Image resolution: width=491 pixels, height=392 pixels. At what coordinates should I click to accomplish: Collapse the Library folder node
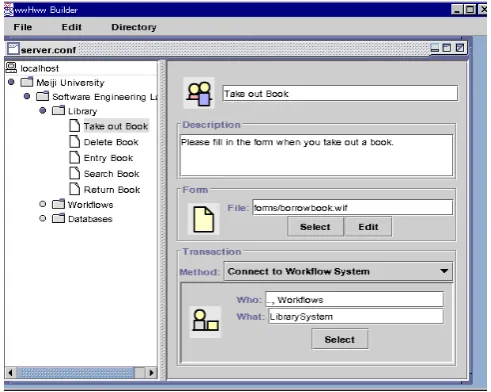pos(43,110)
